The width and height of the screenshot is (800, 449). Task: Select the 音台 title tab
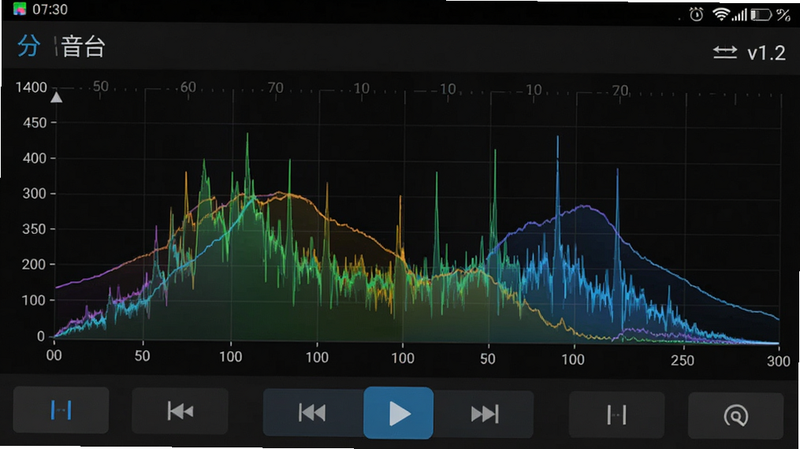83,47
